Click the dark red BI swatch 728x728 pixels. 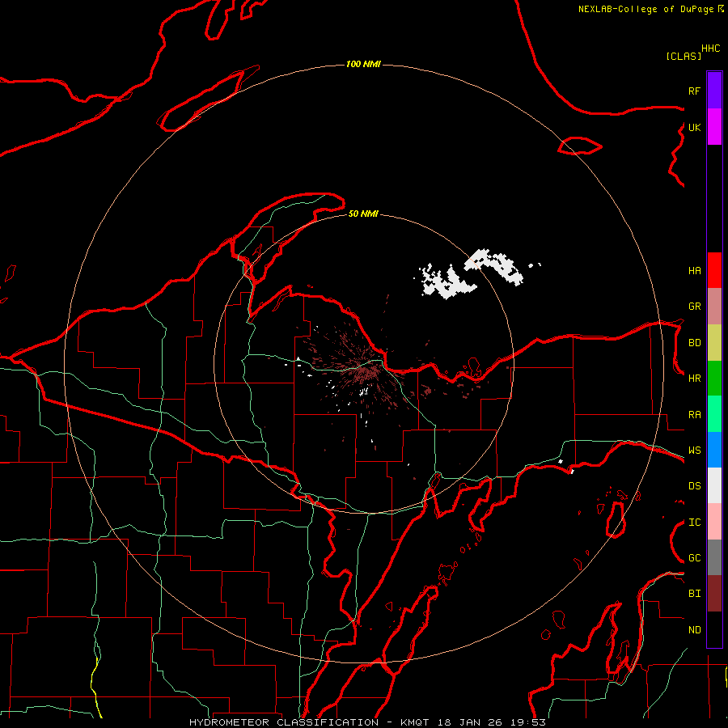click(x=714, y=594)
